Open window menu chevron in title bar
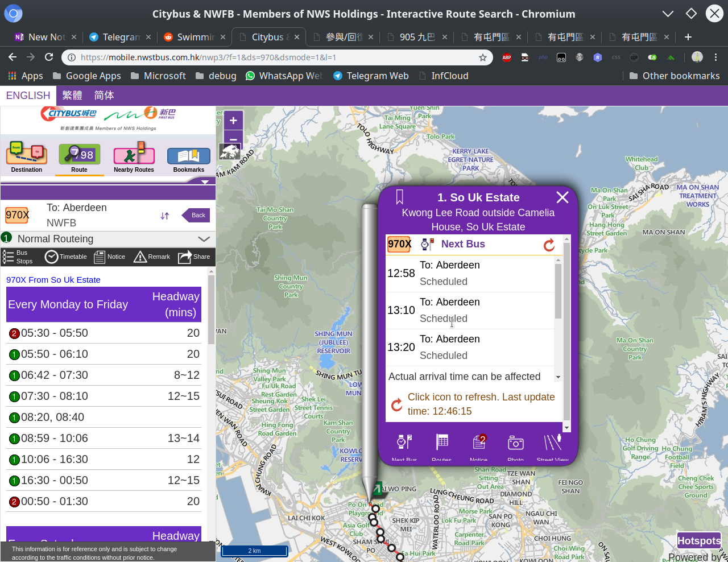 pyautogui.click(x=668, y=14)
